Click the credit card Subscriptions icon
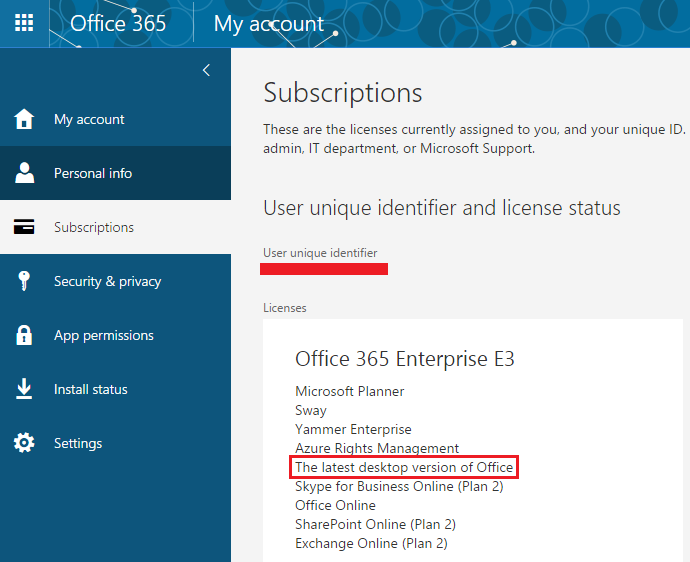Screen dimensions: 690x562 point(24,227)
